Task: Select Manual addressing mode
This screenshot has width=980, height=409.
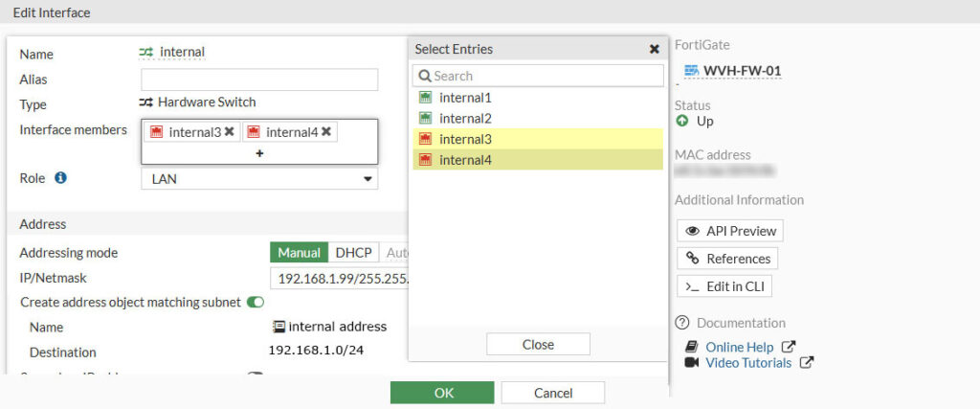Action: pyautogui.click(x=299, y=253)
